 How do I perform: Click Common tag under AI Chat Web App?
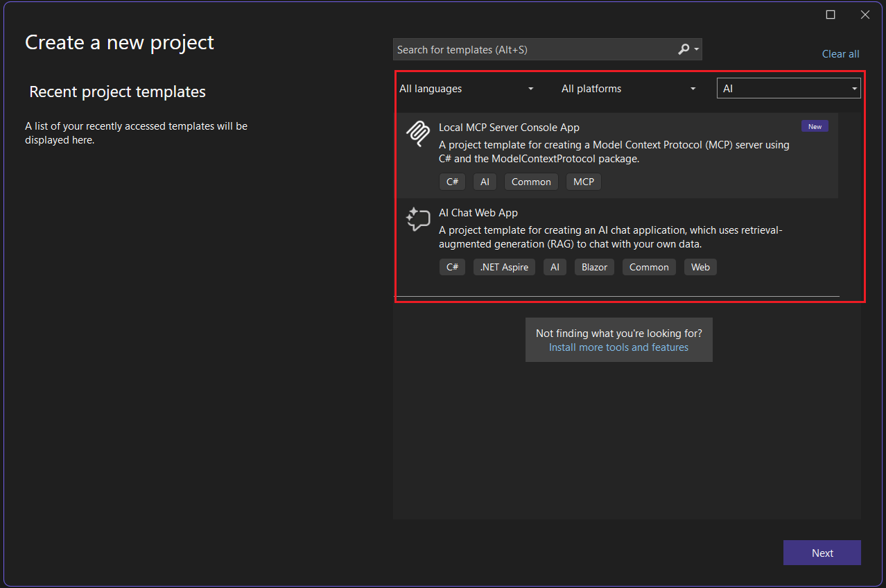(x=649, y=267)
